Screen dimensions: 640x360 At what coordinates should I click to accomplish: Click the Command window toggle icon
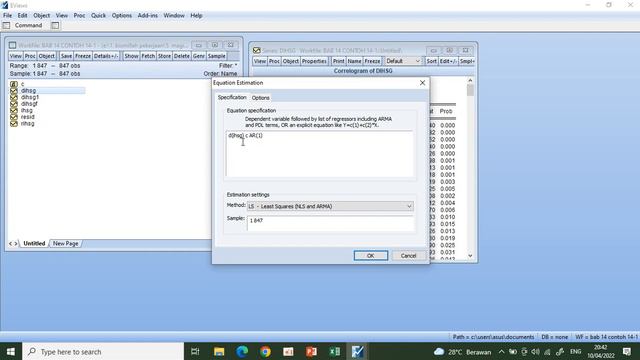(6, 25)
